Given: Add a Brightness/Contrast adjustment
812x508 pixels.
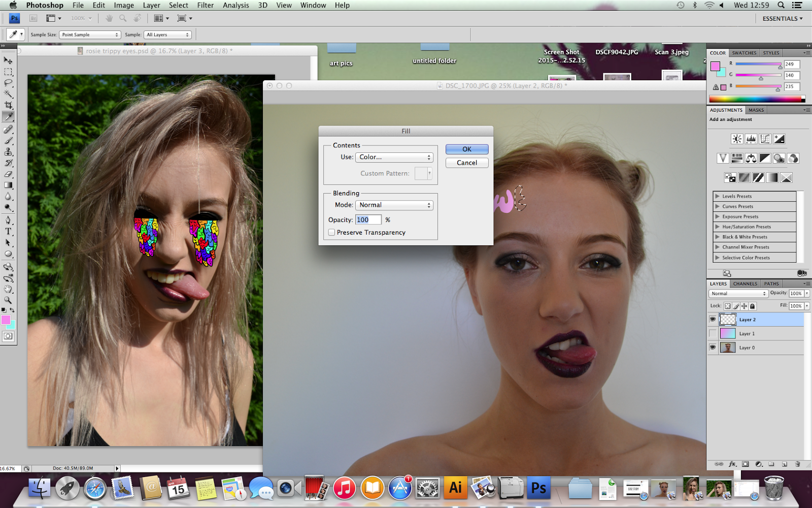Looking at the screenshot, I should [737, 139].
